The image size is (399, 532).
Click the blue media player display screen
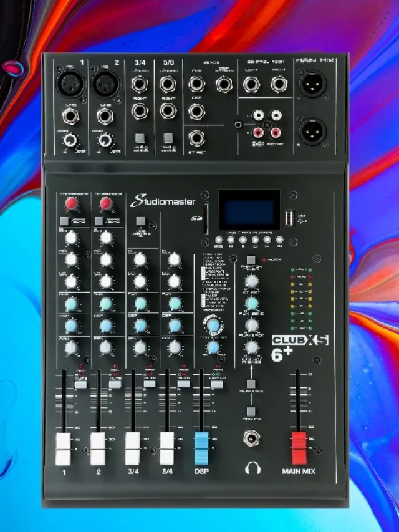tap(249, 210)
